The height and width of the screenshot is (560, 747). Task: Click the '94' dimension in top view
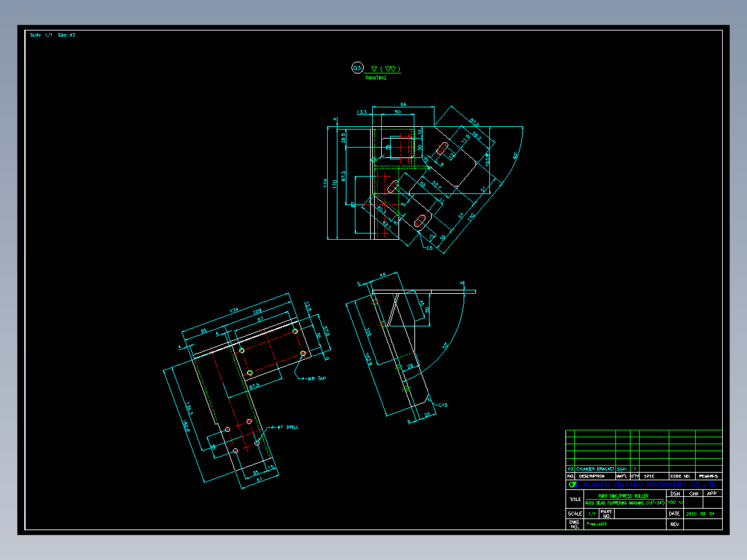[403, 105]
